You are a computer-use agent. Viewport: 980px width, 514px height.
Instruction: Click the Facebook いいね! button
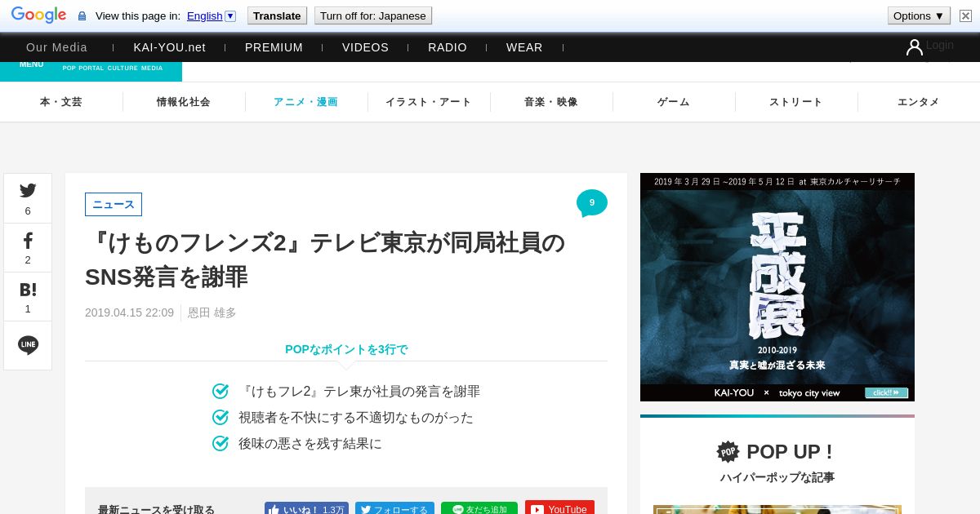[x=306, y=509]
